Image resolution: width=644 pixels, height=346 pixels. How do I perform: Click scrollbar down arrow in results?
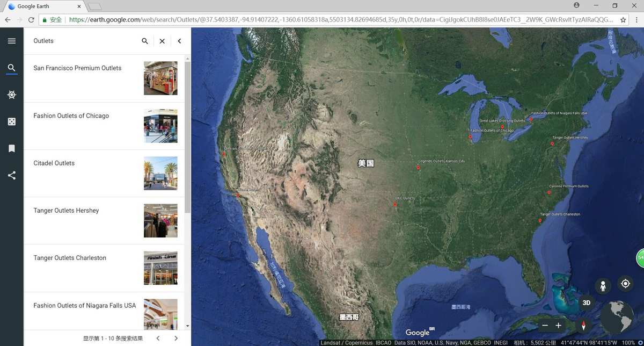pyautogui.click(x=188, y=326)
